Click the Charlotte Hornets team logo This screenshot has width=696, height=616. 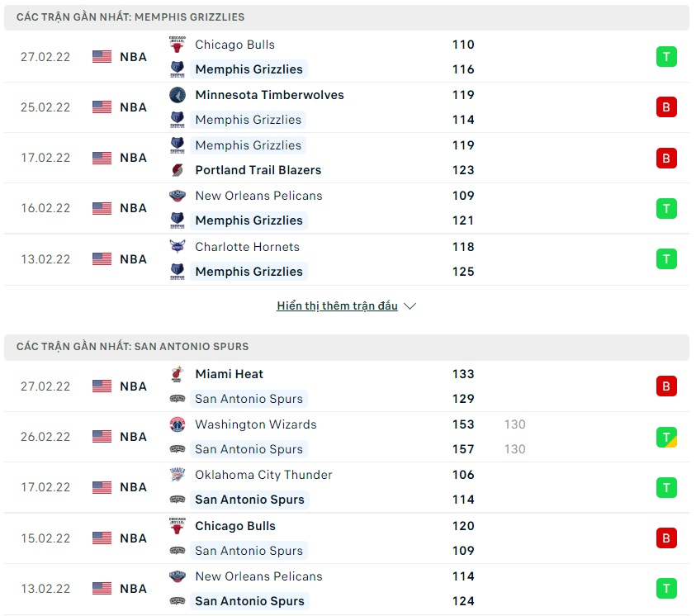point(178,247)
